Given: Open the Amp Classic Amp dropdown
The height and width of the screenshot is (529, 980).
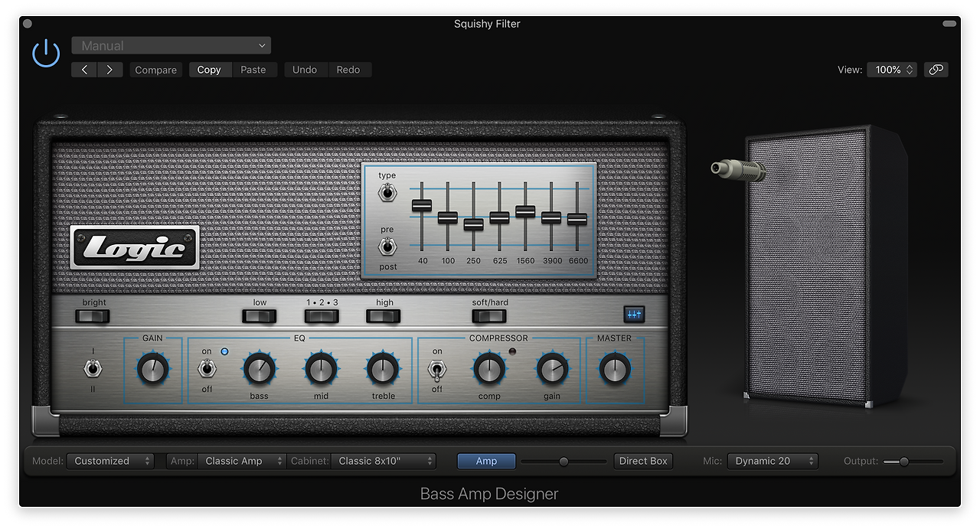Looking at the screenshot, I should click(x=241, y=461).
